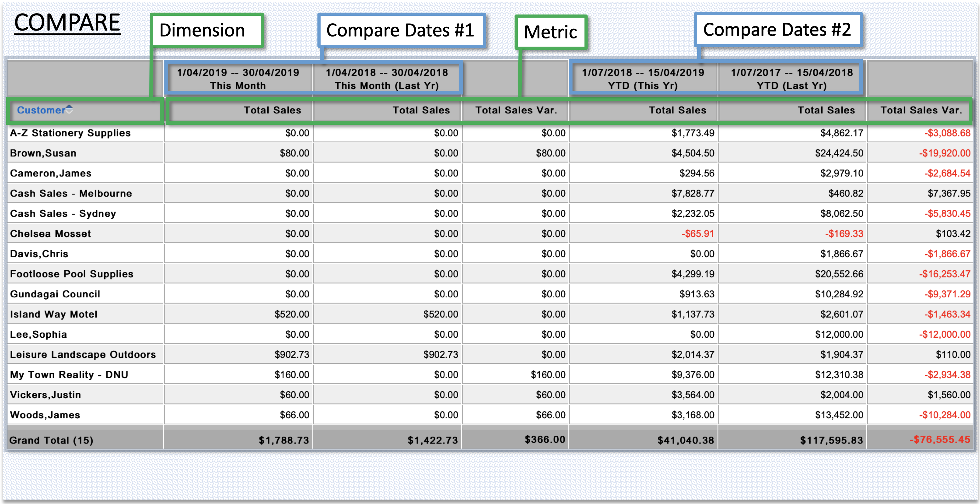The height and width of the screenshot is (504, 980).
Task: Select the Cameron,James customer row
Action: [490, 173]
